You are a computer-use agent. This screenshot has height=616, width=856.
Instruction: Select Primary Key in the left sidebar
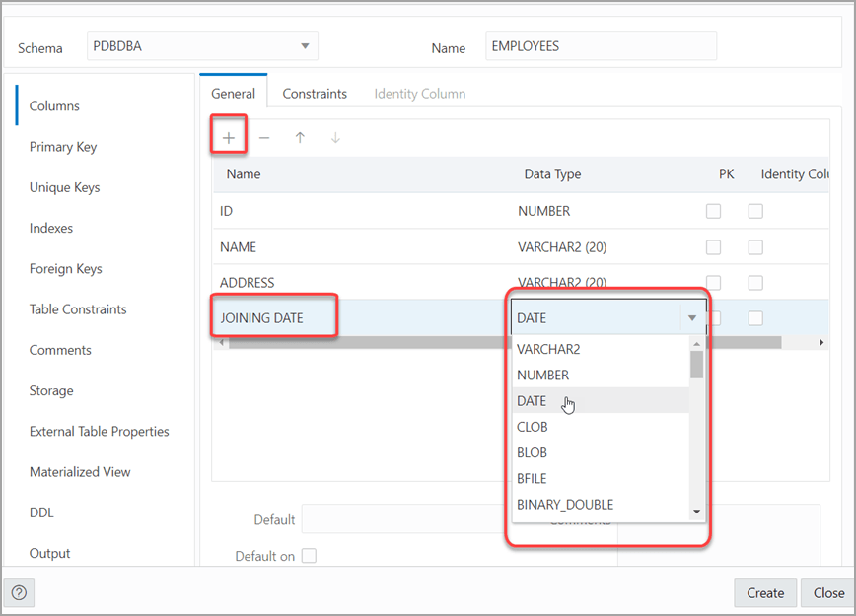pos(62,146)
